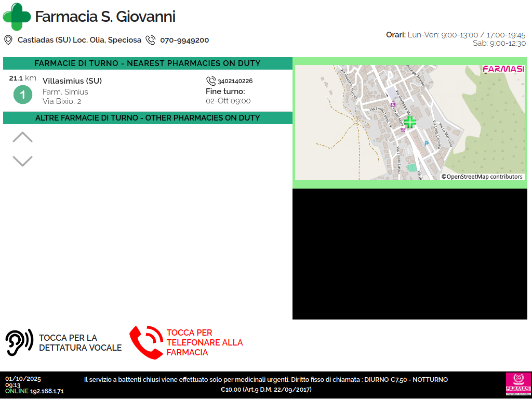Click the green pharmacy cross logo
The height and width of the screenshot is (399, 532).
tap(17, 17)
